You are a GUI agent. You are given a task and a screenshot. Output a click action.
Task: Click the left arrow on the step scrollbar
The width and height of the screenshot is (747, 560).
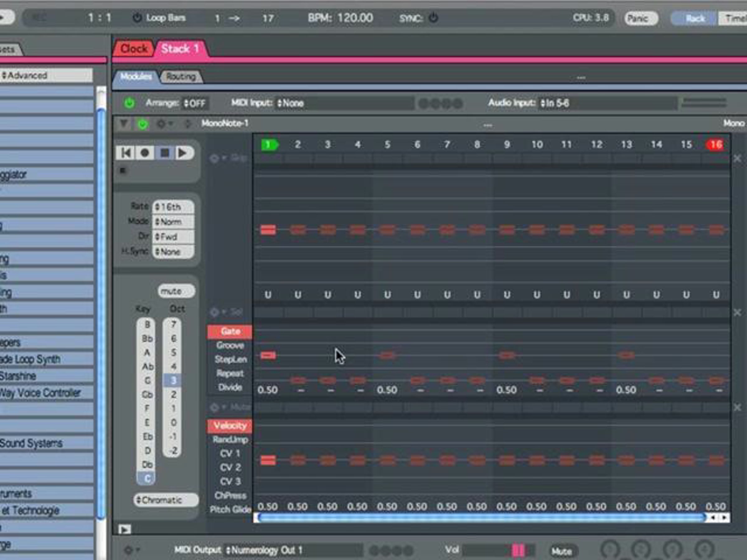pyautogui.click(x=712, y=517)
